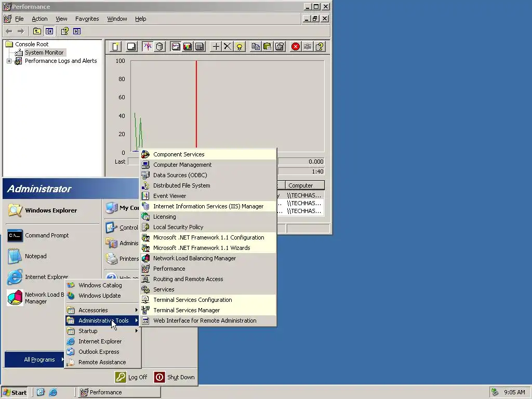Viewport: 532px width, 399px height.
Task: Open Internet Information Services (IIS) Manager
Action: pos(208,206)
